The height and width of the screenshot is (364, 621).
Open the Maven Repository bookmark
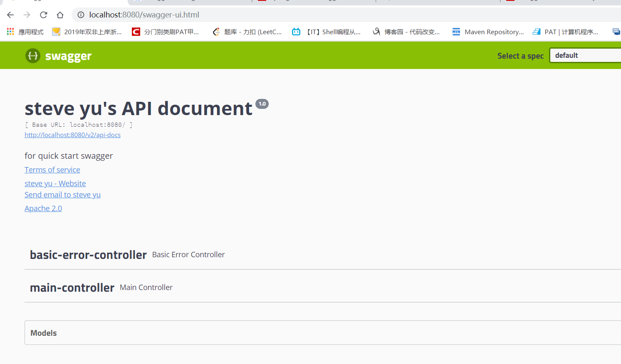pyautogui.click(x=488, y=32)
